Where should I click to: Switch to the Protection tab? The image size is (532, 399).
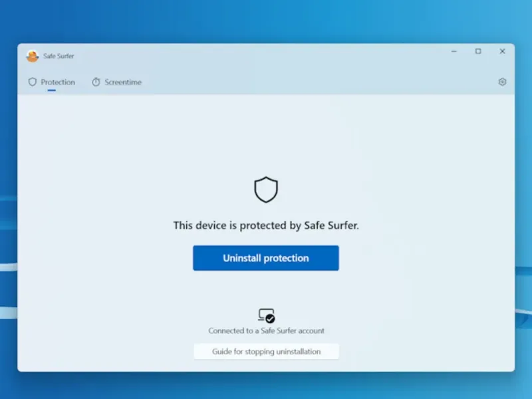[52, 82]
